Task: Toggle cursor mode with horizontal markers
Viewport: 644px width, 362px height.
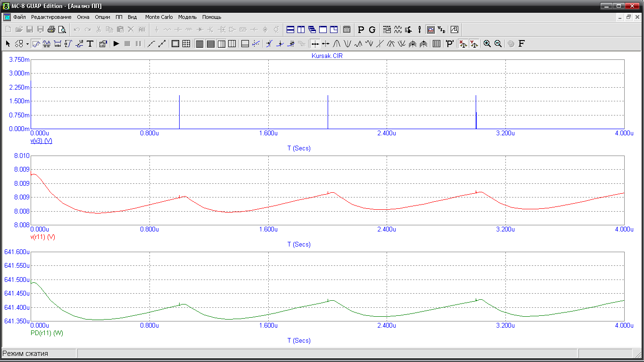Action: [x=47, y=43]
